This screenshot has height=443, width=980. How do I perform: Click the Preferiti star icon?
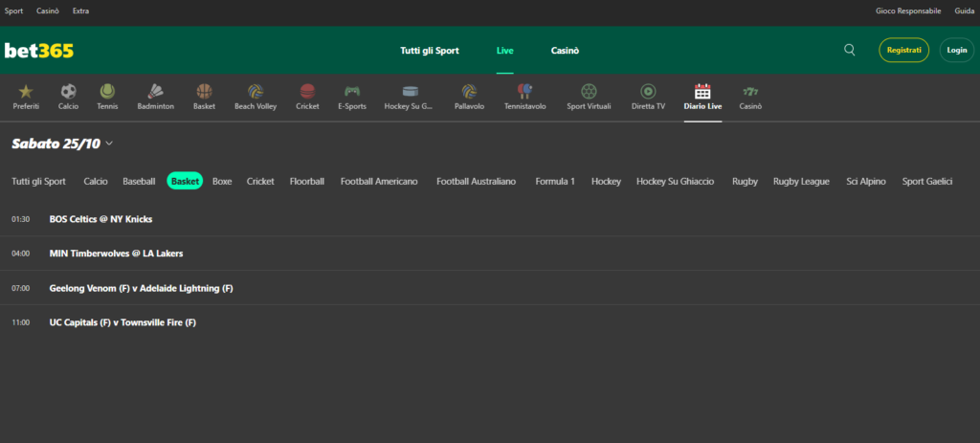point(26,92)
